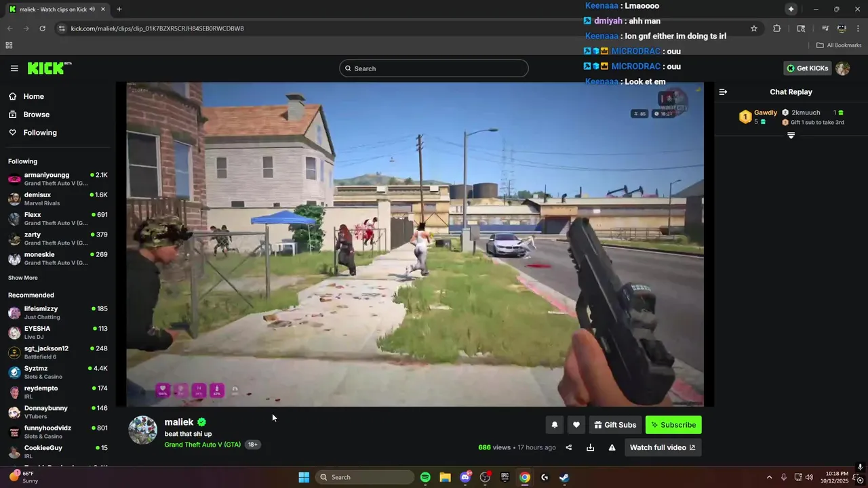Open Epic Games Launcher from taskbar

[x=505, y=477]
